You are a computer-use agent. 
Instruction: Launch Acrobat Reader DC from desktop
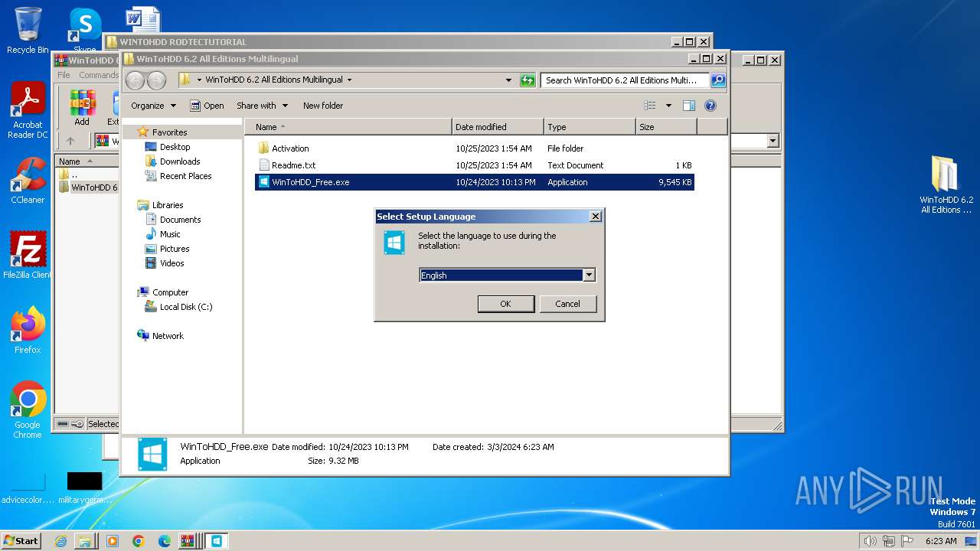point(28,109)
